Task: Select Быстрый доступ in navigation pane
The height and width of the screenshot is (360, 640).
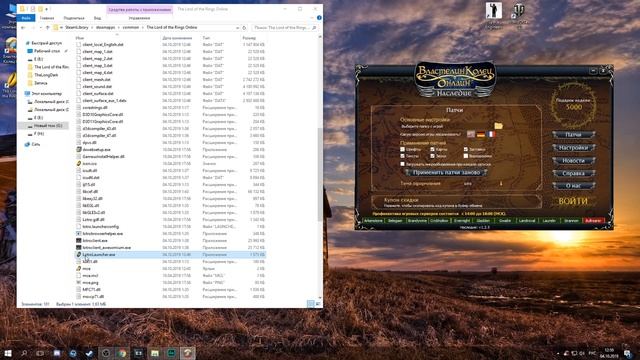Action: tap(47, 43)
